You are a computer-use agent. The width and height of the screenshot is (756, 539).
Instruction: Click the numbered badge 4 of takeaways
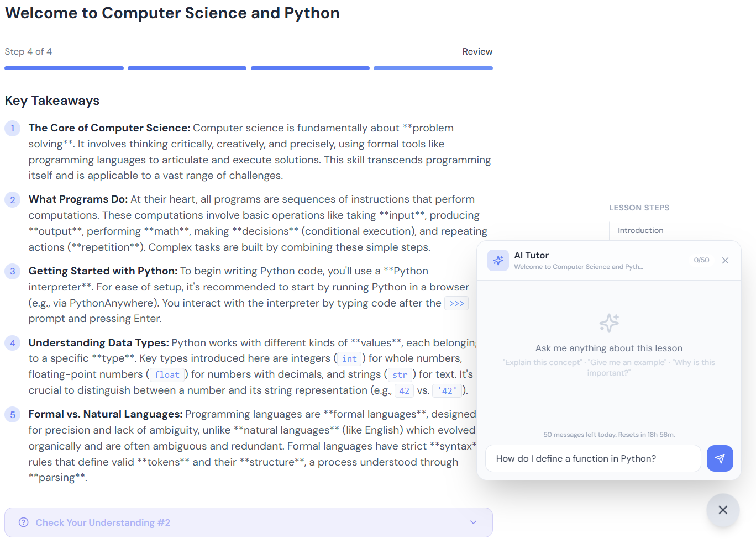13,343
